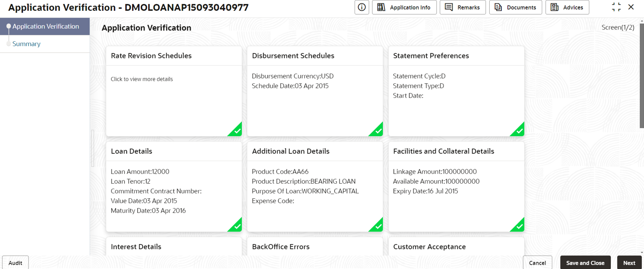The image size is (644, 269).
Task: Open the Rate Revision Schedules card title
Action: (x=151, y=56)
